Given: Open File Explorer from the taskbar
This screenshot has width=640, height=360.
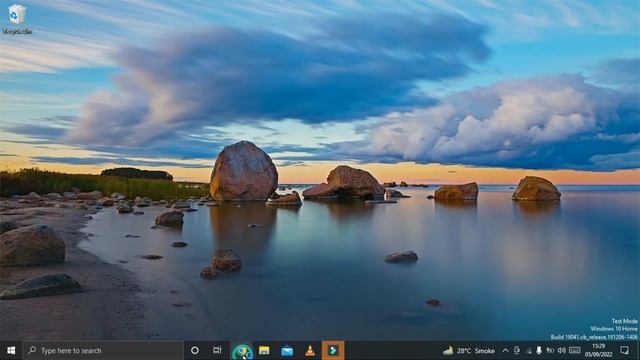Looking at the screenshot, I should [x=264, y=351].
